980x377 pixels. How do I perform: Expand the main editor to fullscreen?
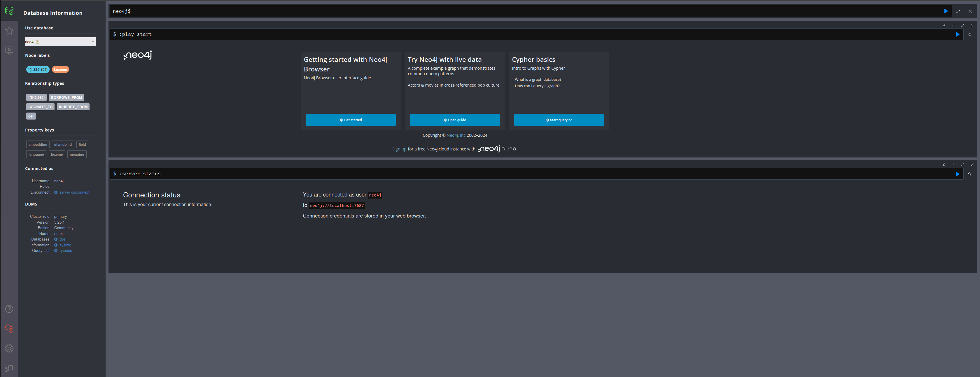(x=958, y=11)
